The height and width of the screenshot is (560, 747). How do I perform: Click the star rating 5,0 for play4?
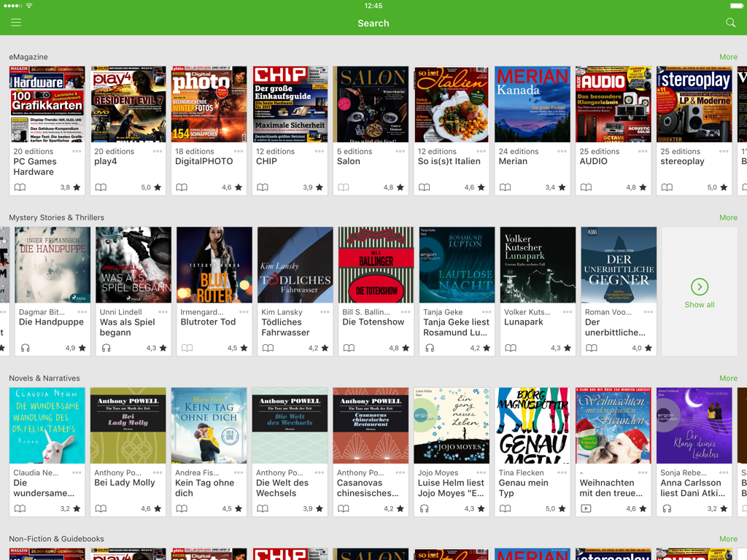[151, 187]
